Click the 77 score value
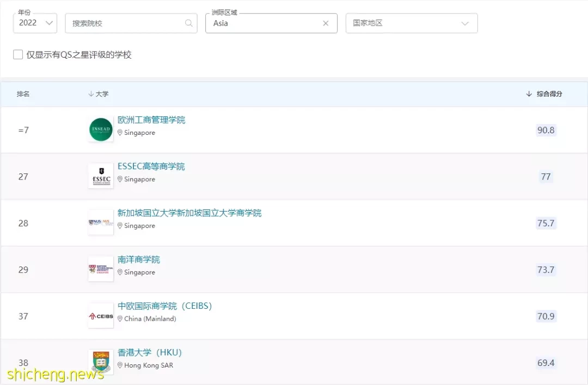The width and height of the screenshot is (588, 385). pyautogui.click(x=546, y=177)
